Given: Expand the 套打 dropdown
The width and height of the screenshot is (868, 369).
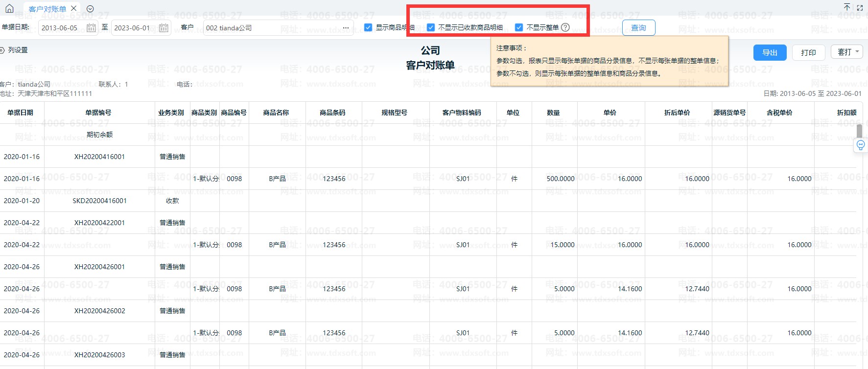Looking at the screenshot, I should click(x=847, y=52).
